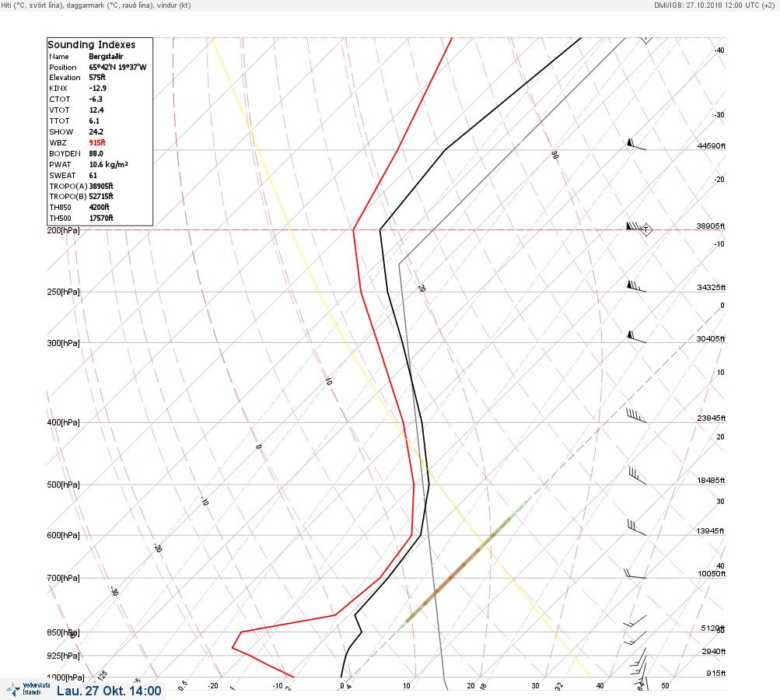Click the Veðurstofa Íslands logo
Image resolution: width=780 pixels, height=700 pixels.
[28, 689]
